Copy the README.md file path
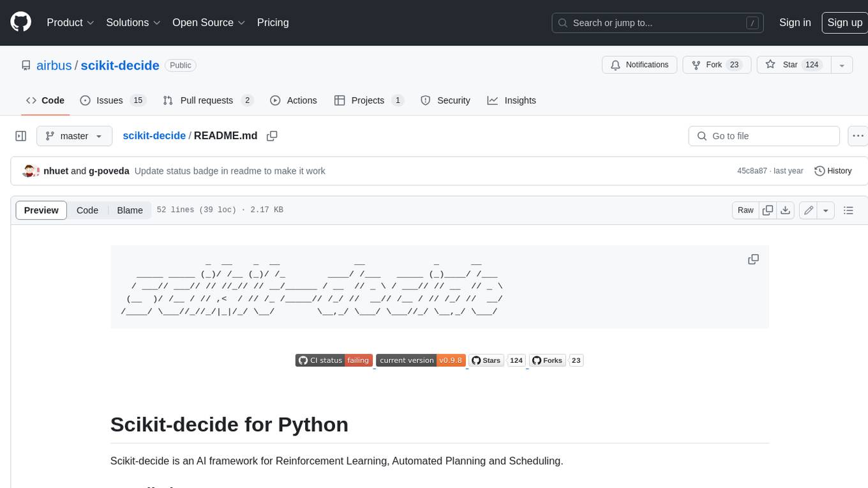The height and width of the screenshot is (488, 868). click(x=272, y=136)
